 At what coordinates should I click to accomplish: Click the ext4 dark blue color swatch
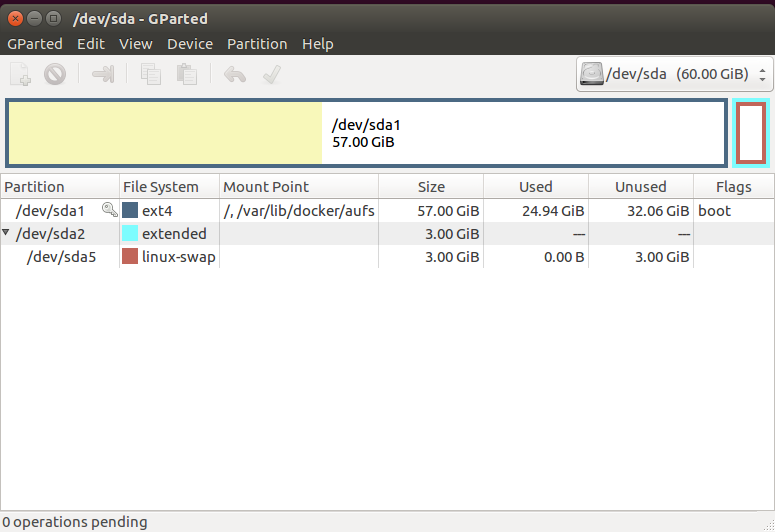click(130, 210)
